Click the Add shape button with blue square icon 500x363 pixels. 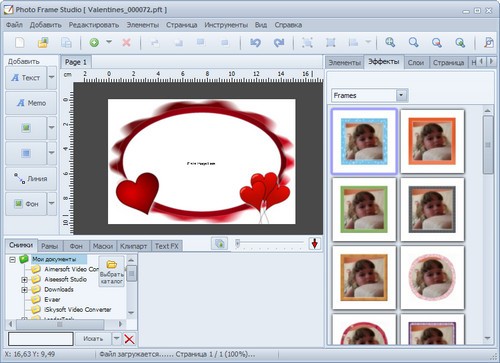coord(26,153)
